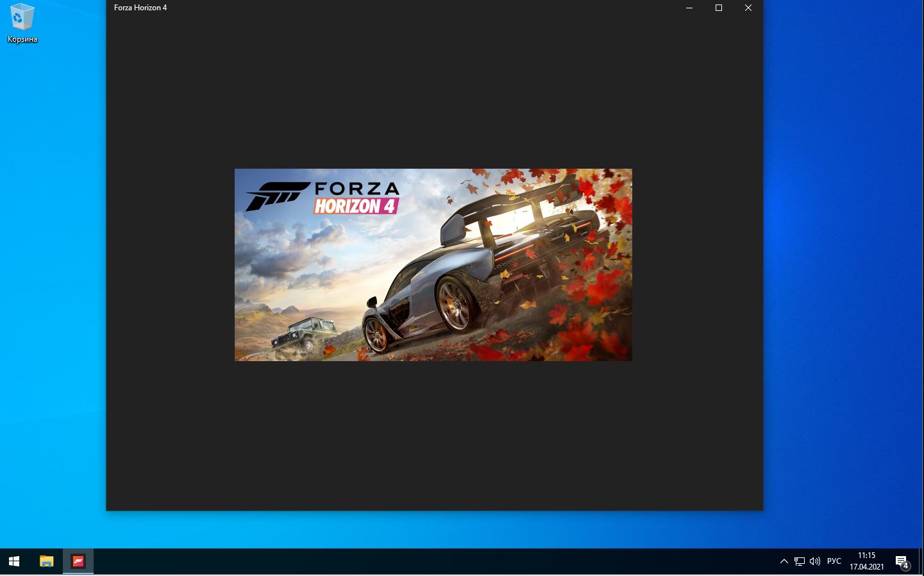Open the volume control tray icon
The height and width of the screenshot is (576, 924).
pos(815,561)
